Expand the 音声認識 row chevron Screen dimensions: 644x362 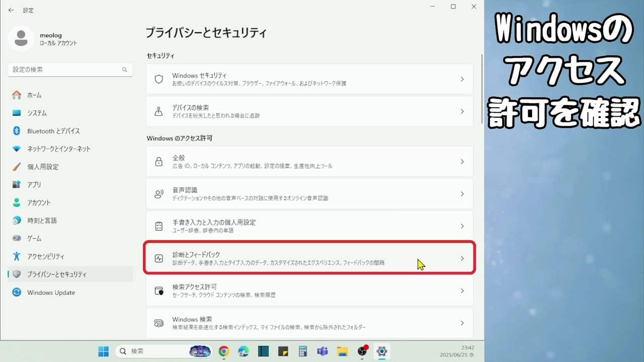pos(462,194)
